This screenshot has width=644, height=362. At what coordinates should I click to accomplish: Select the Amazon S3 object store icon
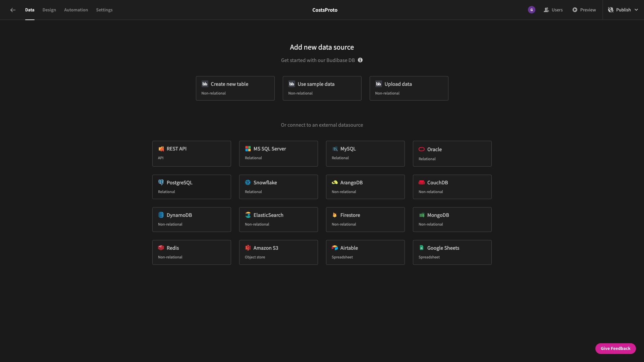click(247, 247)
